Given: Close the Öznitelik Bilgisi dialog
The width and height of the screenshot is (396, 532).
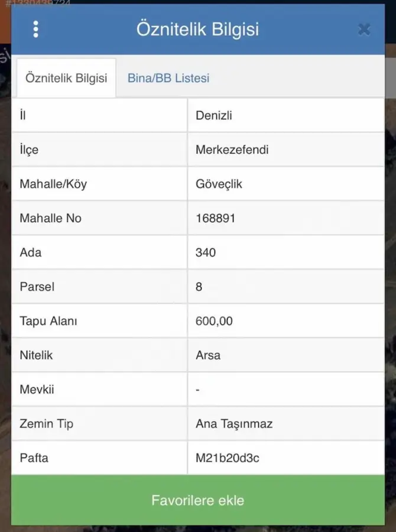Looking at the screenshot, I should point(364,30).
